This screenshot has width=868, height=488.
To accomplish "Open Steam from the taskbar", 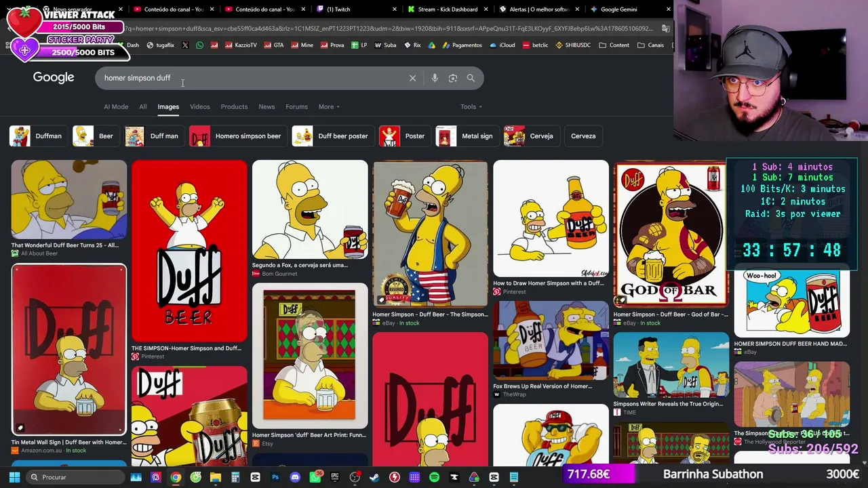I will [374, 477].
